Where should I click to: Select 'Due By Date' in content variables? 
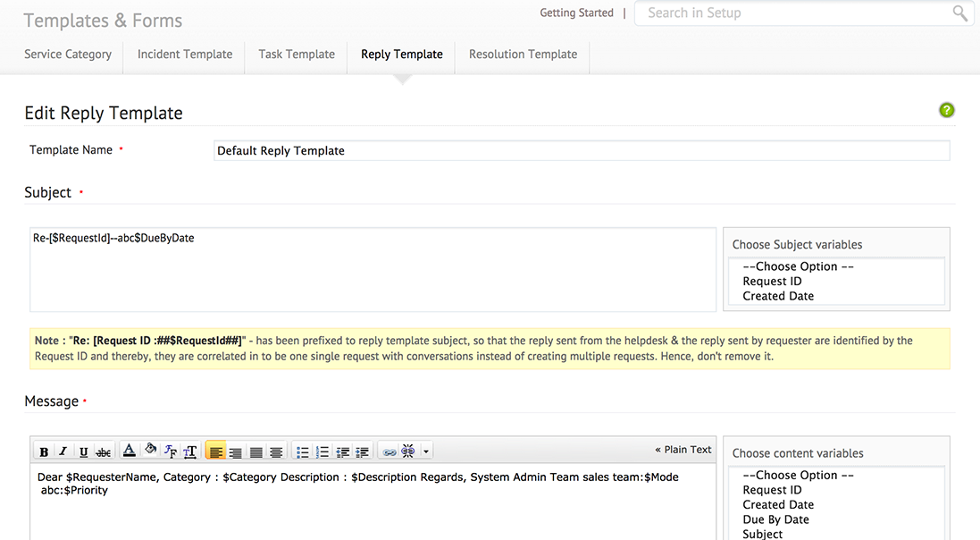tap(775, 519)
